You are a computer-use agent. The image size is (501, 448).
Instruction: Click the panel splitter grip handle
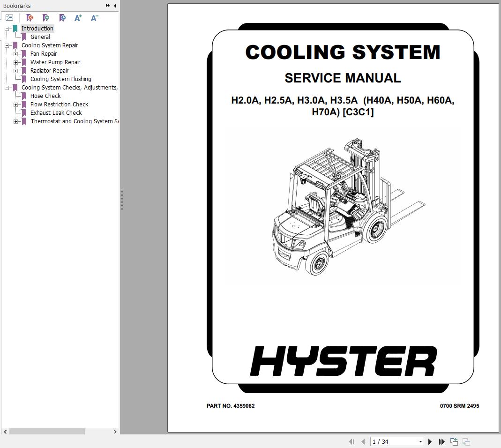(122, 200)
